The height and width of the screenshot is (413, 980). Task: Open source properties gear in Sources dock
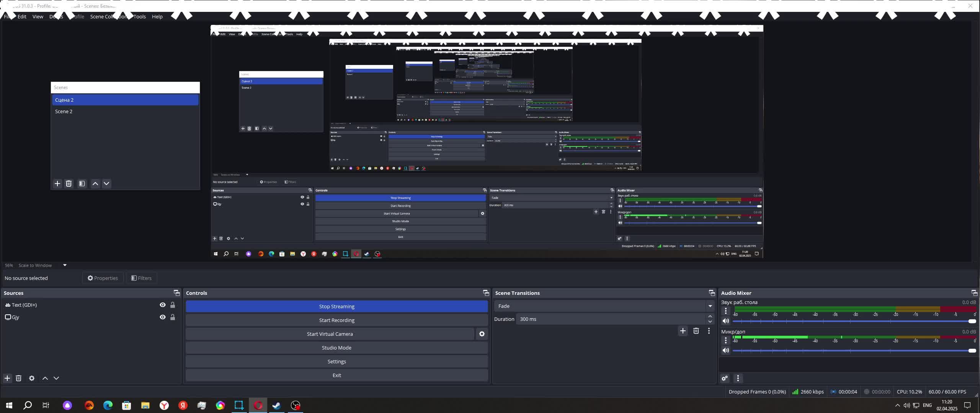click(32, 378)
